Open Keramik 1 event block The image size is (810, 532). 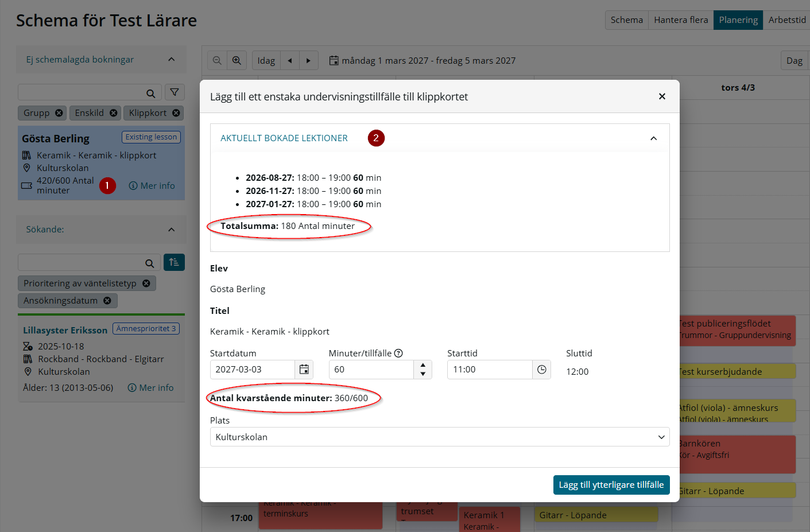490,519
